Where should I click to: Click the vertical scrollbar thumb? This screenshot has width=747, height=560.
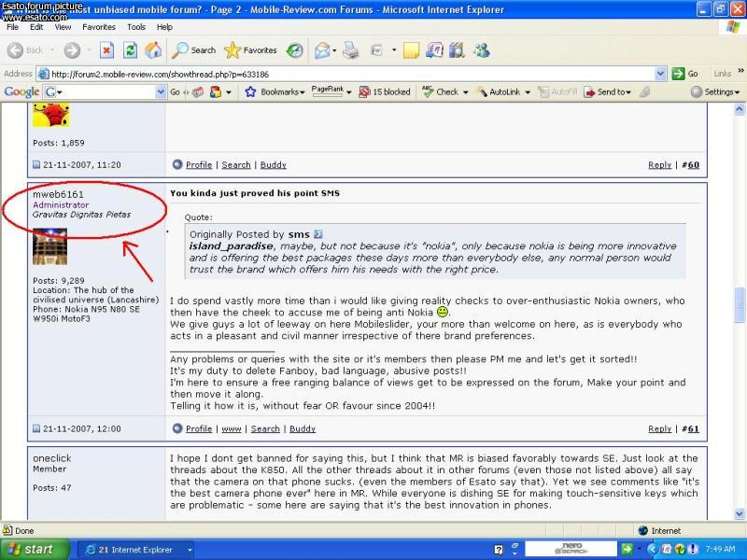[x=740, y=305]
